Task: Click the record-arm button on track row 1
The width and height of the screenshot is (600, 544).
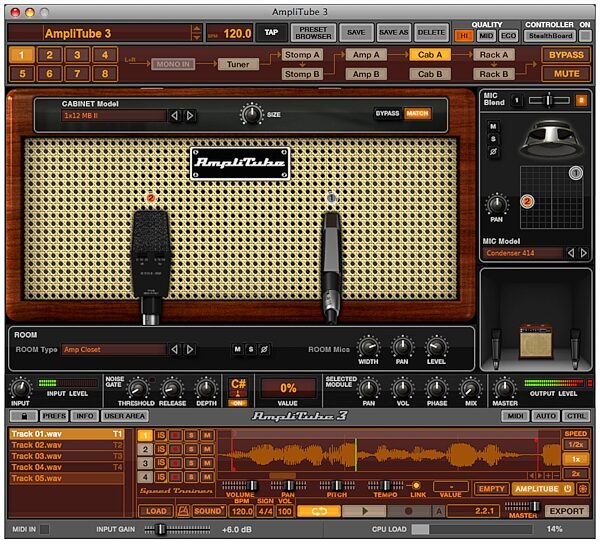Action: [176, 435]
